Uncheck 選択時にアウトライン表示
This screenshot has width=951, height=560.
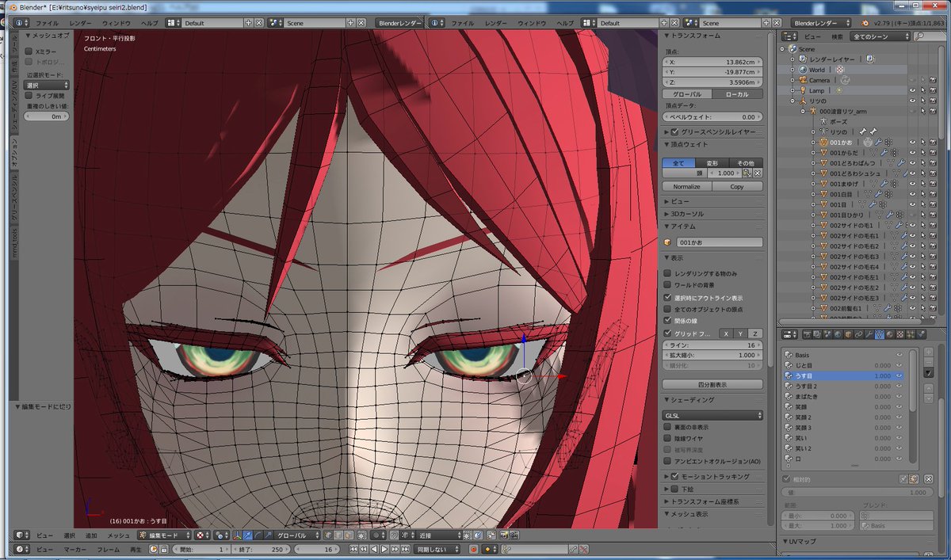[x=667, y=297]
